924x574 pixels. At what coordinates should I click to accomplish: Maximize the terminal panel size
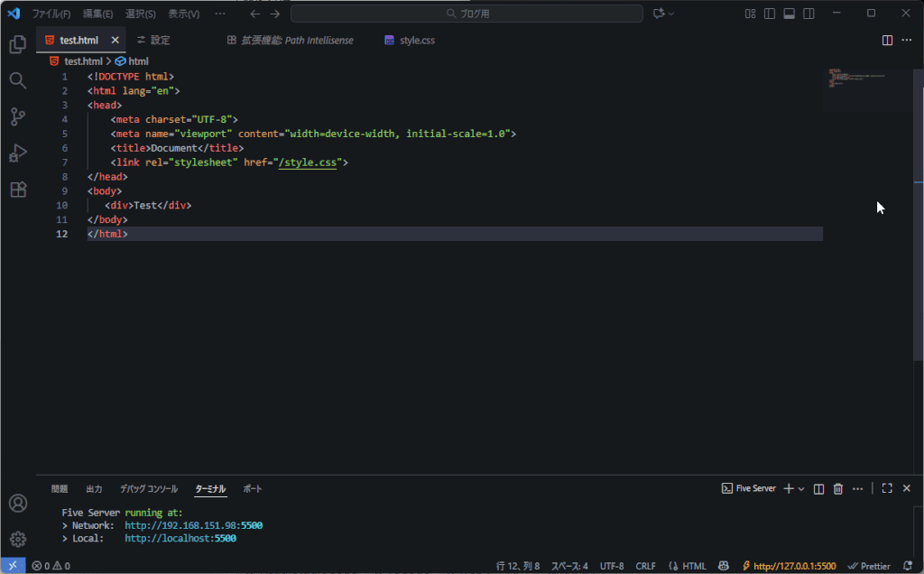click(x=887, y=488)
